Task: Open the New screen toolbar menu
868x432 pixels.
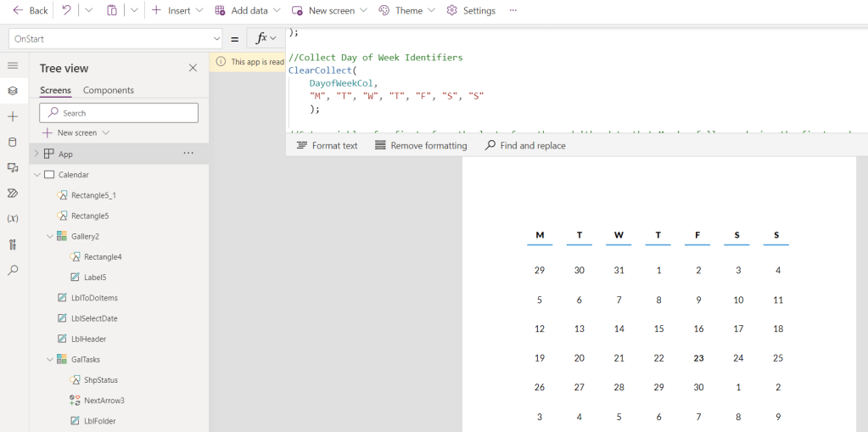Action: point(329,10)
